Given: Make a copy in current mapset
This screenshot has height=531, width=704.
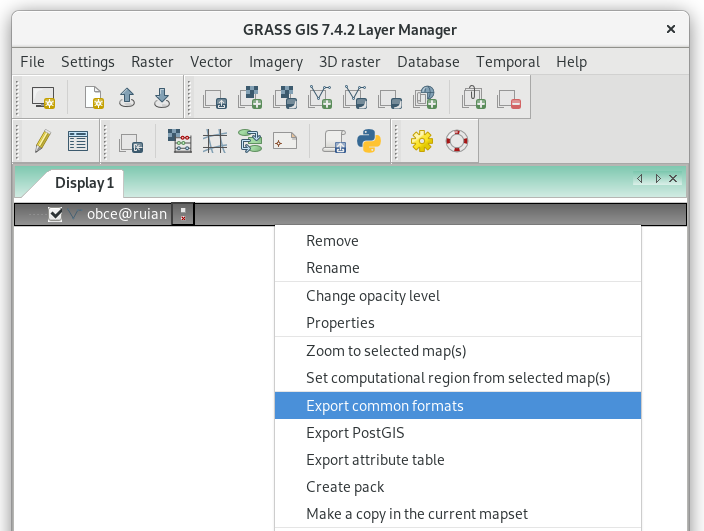Looking at the screenshot, I should [x=458, y=513].
